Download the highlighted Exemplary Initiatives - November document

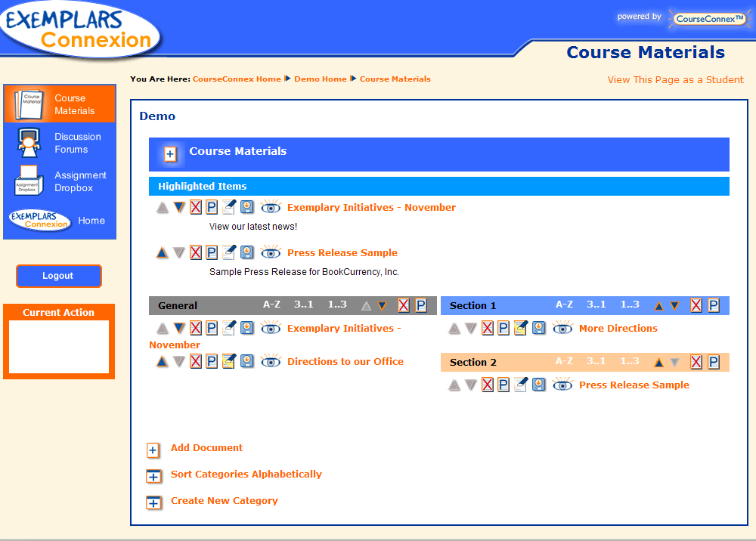(246, 208)
